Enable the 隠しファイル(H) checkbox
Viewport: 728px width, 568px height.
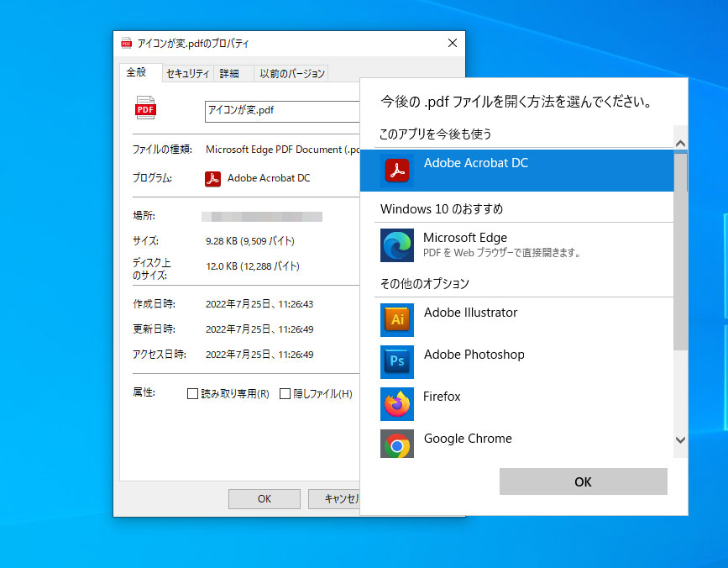coord(285,394)
